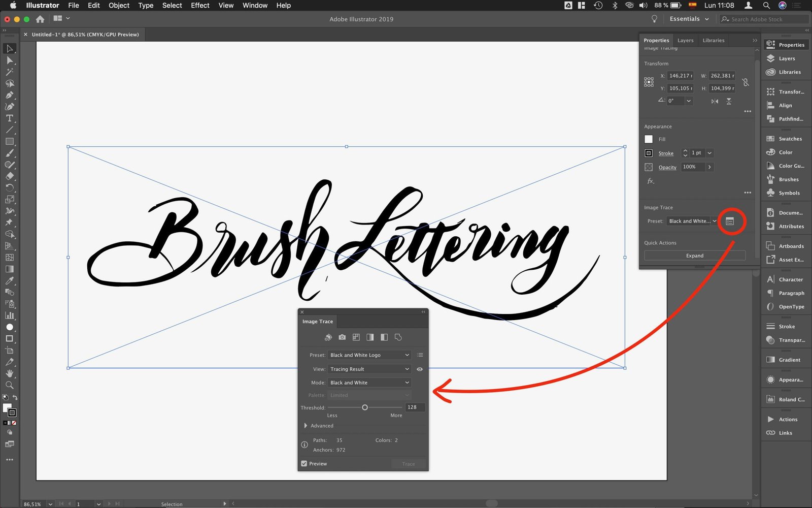The height and width of the screenshot is (508, 812).
Task: Switch to the Libraries tab
Action: coord(713,40)
